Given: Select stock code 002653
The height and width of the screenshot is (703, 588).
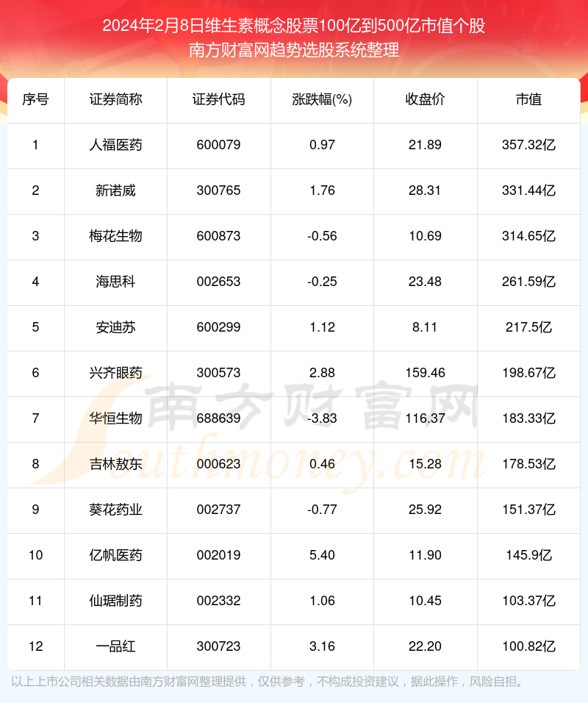Looking at the screenshot, I should click(219, 282).
